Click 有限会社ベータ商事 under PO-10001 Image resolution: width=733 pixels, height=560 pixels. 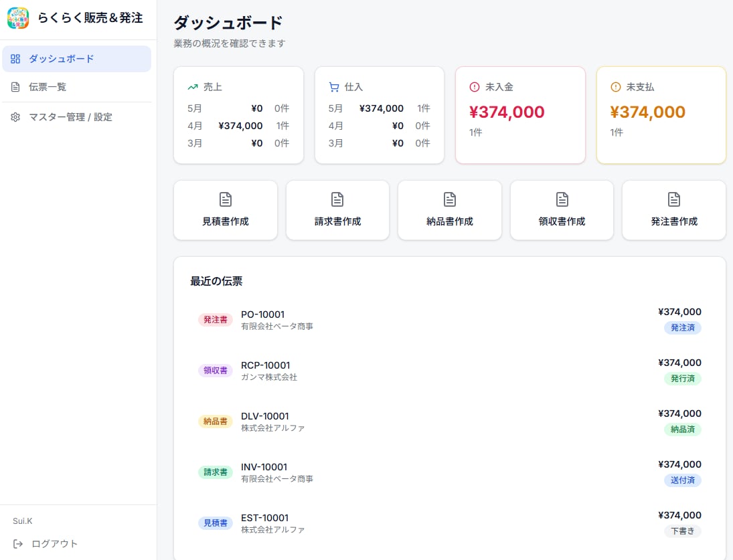point(277,326)
